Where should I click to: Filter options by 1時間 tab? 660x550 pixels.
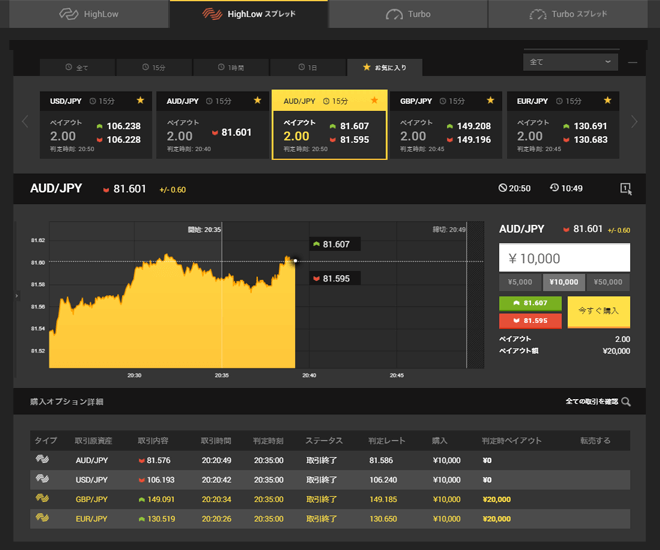click(x=231, y=67)
